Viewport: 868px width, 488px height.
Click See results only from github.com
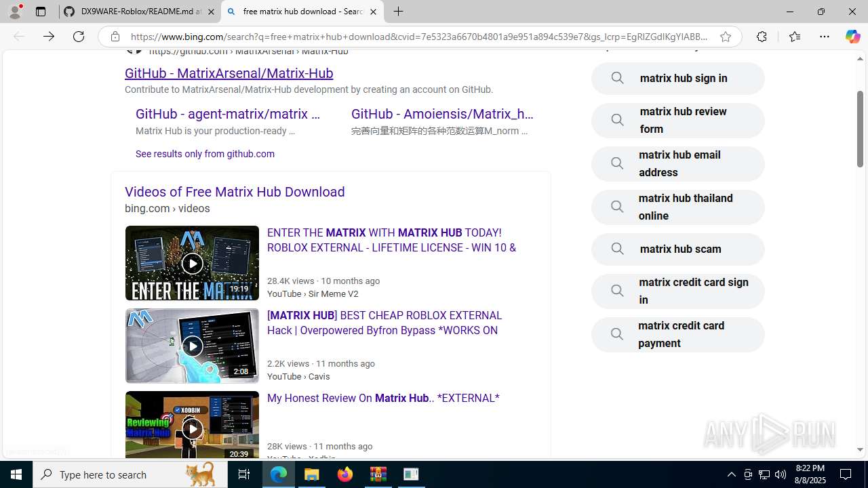[205, 154]
